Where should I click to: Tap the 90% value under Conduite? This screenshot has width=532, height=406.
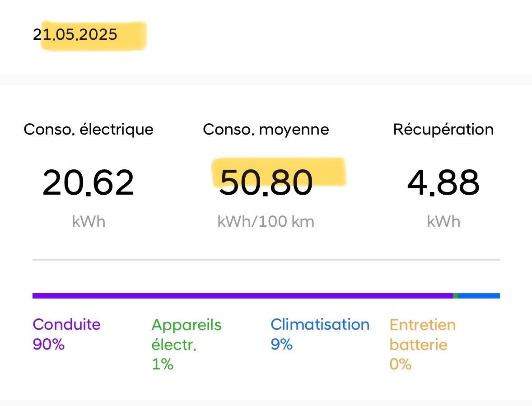click(x=49, y=345)
